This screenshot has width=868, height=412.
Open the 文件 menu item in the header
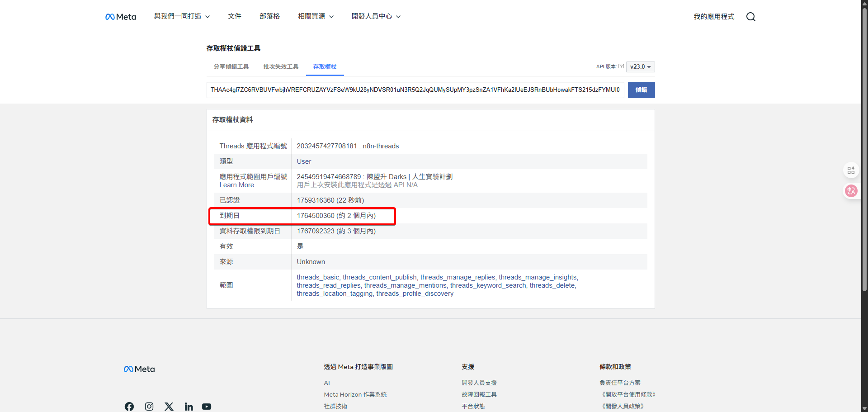(235, 16)
